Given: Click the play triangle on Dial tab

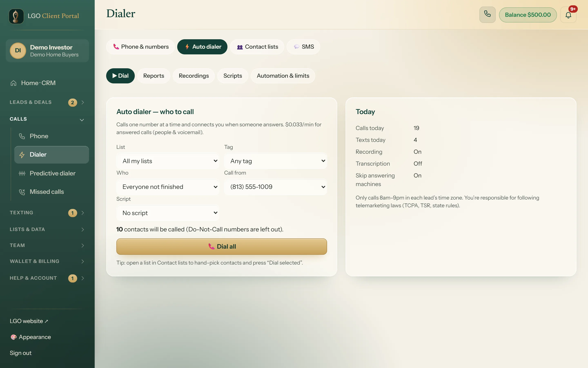Looking at the screenshot, I should 115,76.
